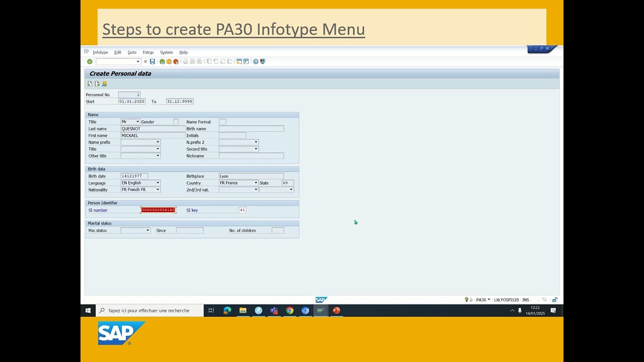Click the Start date field 01.01.2025

coord(132,101)
